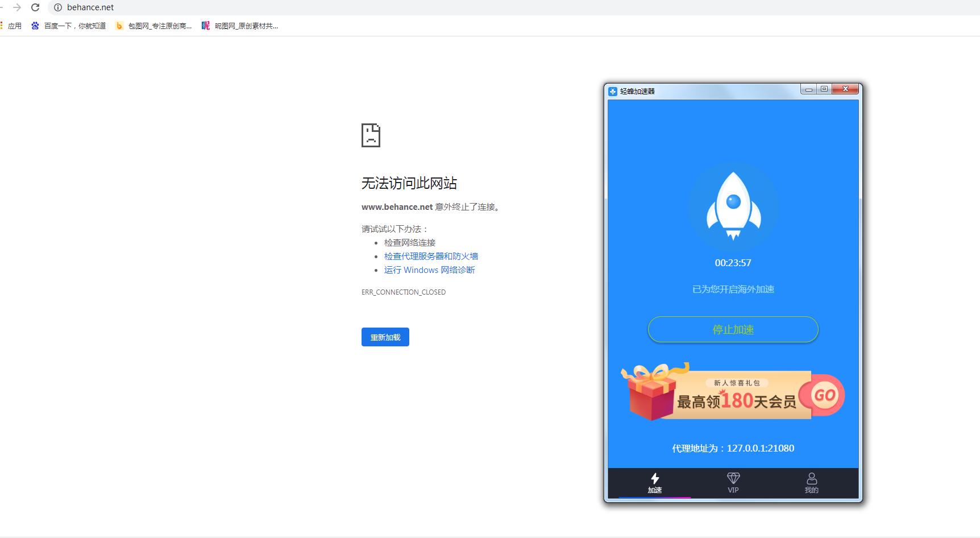Click the gift box promo image
Viewport: 980px width, 538px height.
pos(654,392)
